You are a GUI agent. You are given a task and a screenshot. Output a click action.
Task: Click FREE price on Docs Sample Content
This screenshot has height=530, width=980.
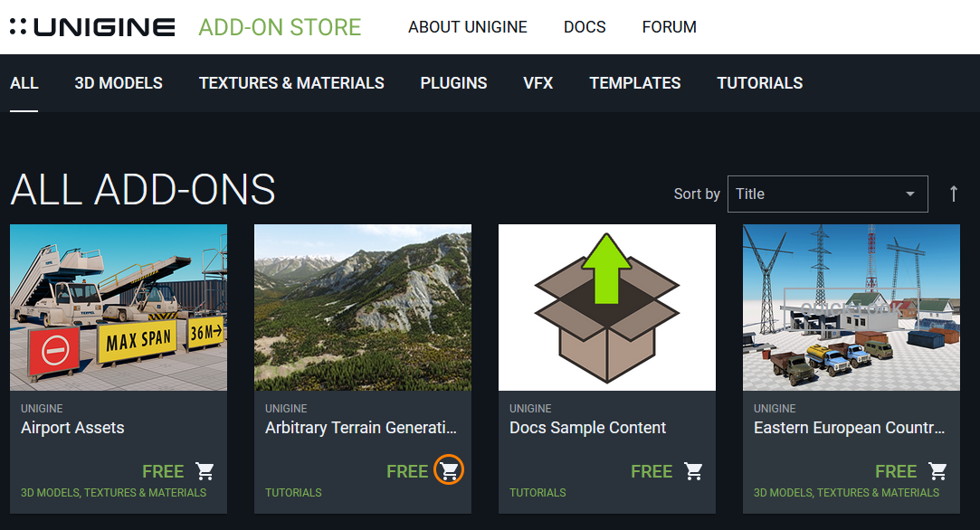point(652,471)
